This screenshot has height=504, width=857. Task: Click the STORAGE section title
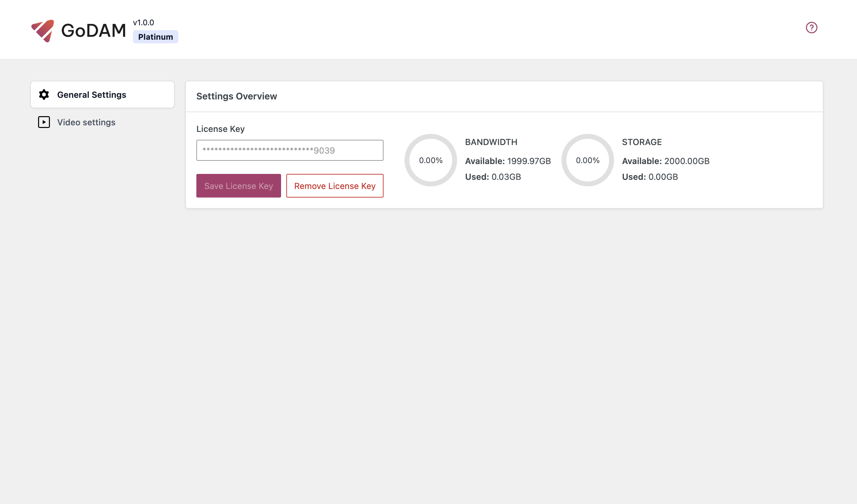[x=641, y=142]
